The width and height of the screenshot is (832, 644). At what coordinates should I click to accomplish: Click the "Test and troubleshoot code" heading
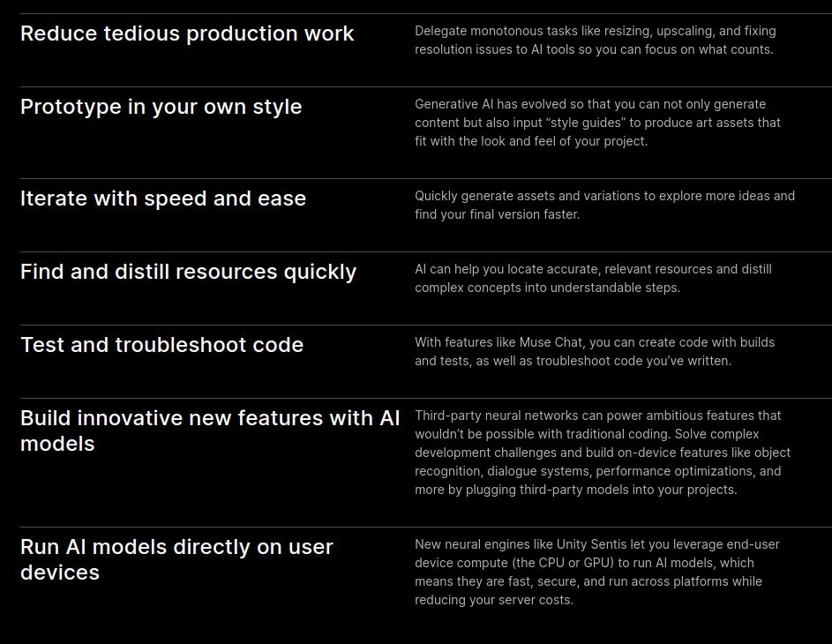click(161, 345)
